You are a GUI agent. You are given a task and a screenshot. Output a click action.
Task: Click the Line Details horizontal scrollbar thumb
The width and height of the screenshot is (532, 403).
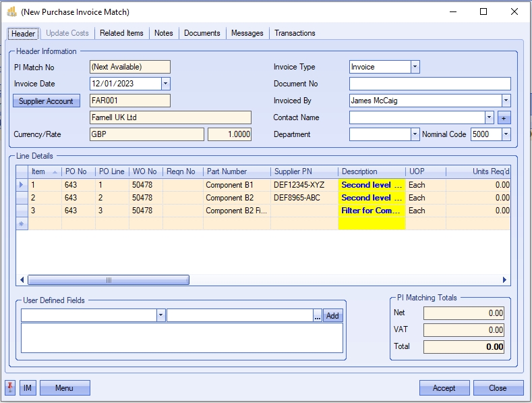coord(108,279)
